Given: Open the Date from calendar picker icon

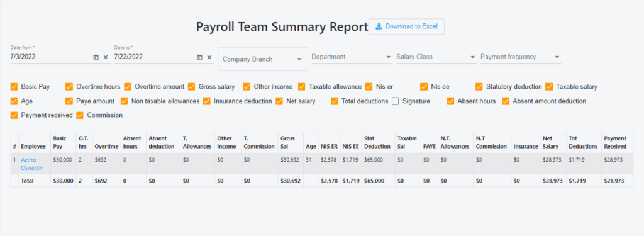Looking at the screenshot, I should 96,57.
